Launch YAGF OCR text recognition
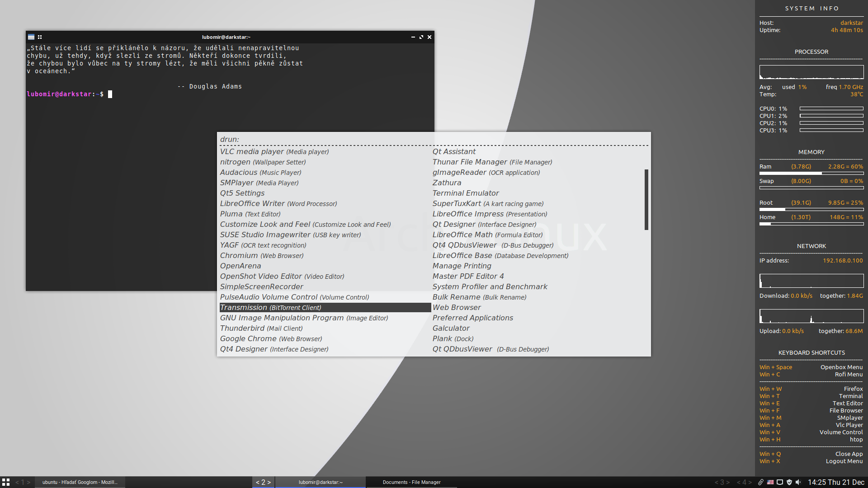This screenshot has height=488, width=868. (x=325, y=245)
